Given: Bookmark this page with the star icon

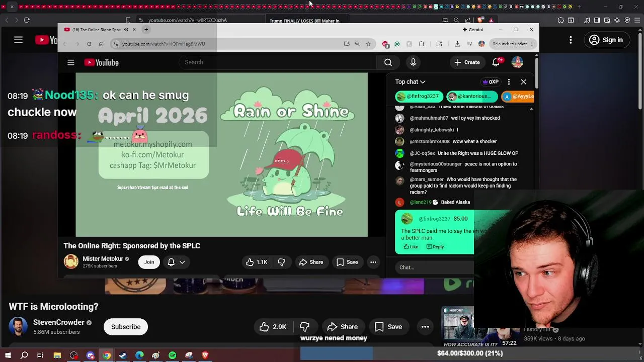Looking at the screenshot, I should [368, 44].
